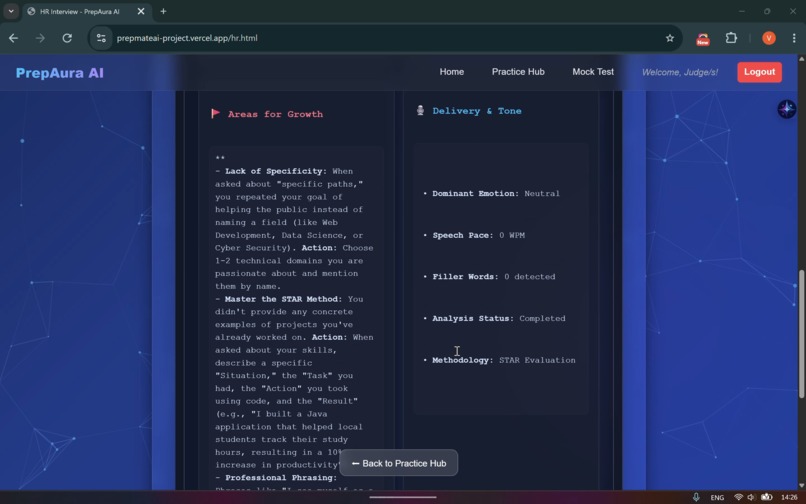
Task: Open Mock Test from the navbar
Action: pyautogui.click(x=593, y=72)
